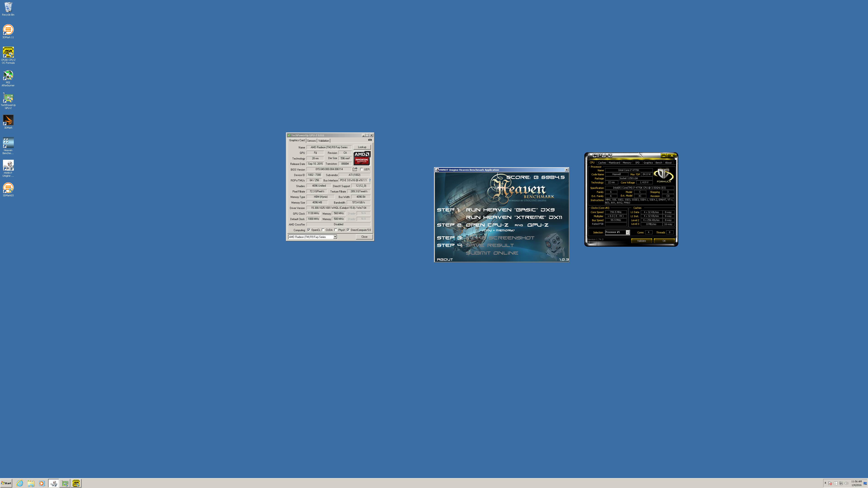Click the BIOS export arrow icon in GPU-Z
868x488 pixels.
[355, 169]
